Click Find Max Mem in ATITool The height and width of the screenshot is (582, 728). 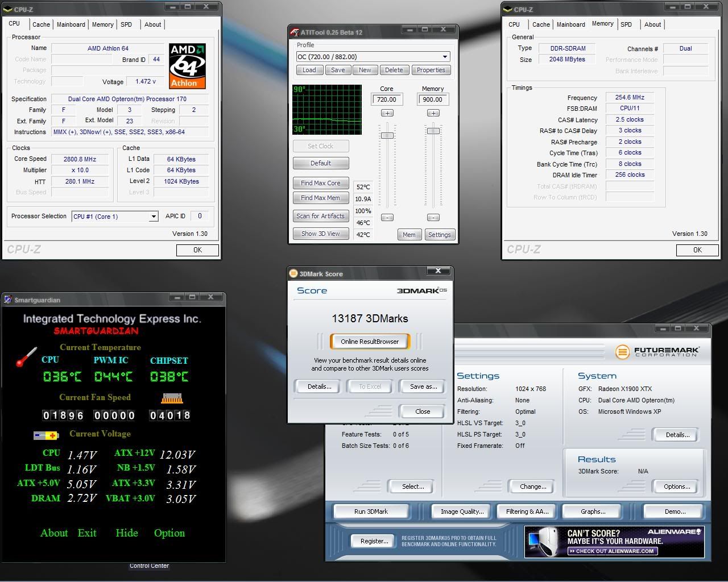pyautogui.click(x=321, y=198)
